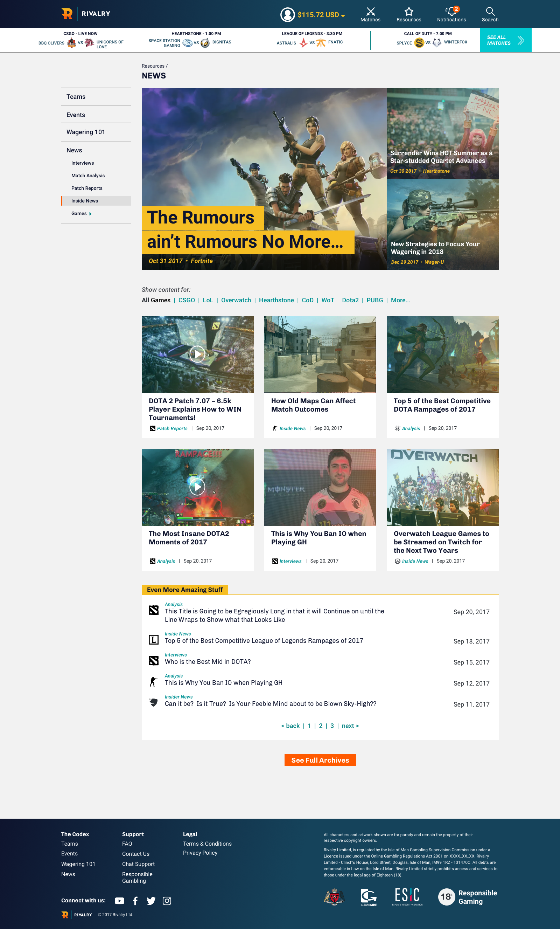Filter content by PUBG

coord(375,300)
